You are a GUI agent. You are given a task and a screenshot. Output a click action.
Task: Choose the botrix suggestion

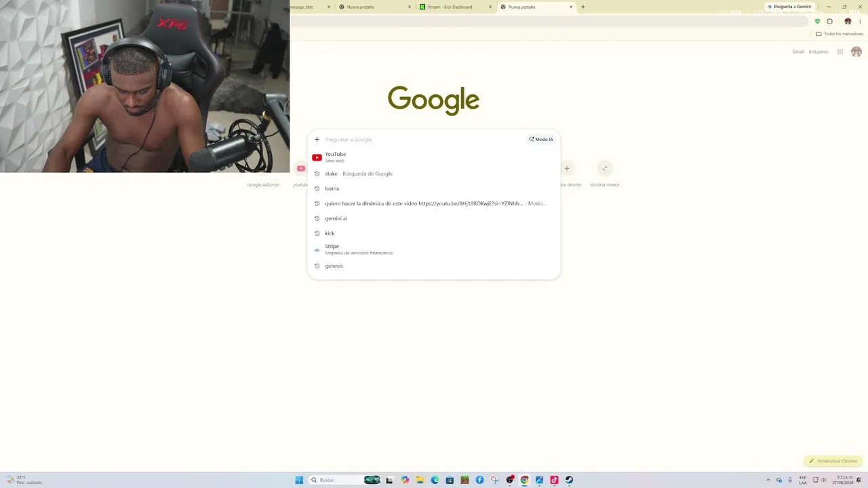[434, 188]
